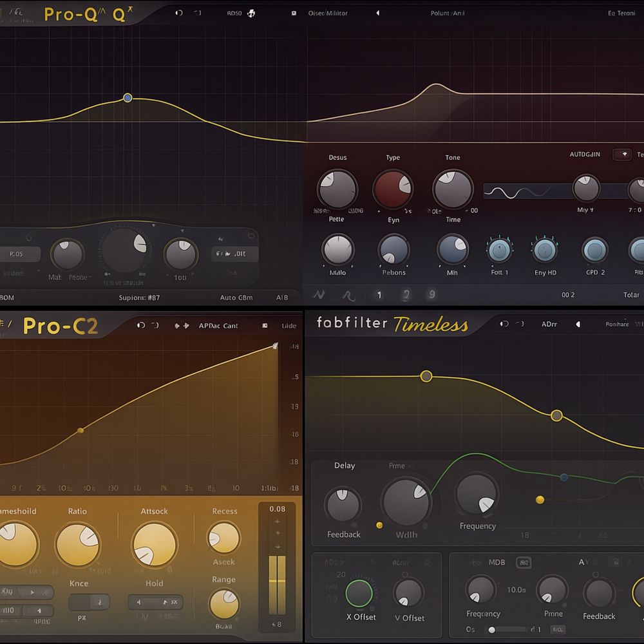Click the undo icon in the Pro-Q header
This screenshot has height=644, width=644.
point(178,13)
